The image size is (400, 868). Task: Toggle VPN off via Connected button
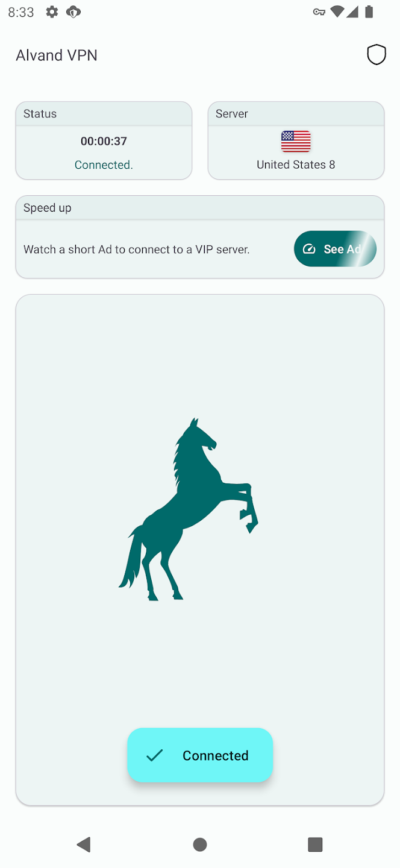tap(200, 755)
